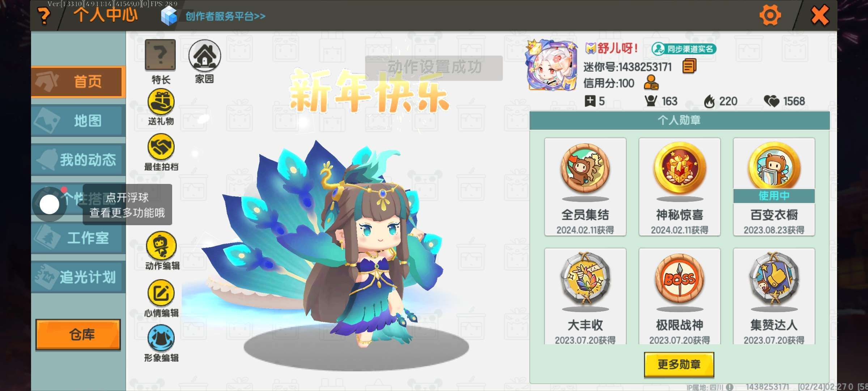Click the yellow 更多勋章 button
The image size is (868, 391).
(x=679, y=365)
